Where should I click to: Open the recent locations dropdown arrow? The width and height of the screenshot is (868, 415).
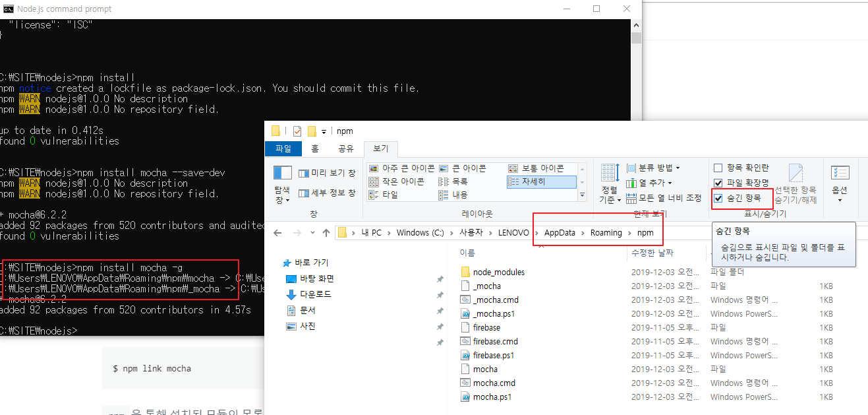pos(311,234)
